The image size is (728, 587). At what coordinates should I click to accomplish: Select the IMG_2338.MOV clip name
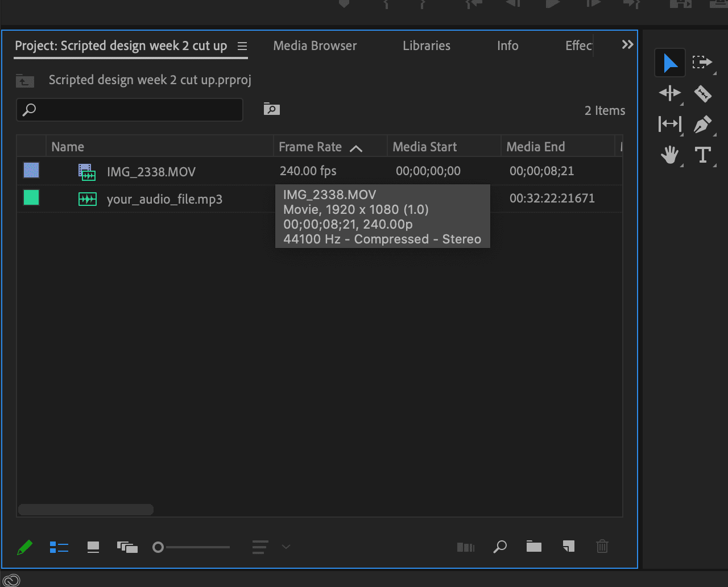[151, 172]
